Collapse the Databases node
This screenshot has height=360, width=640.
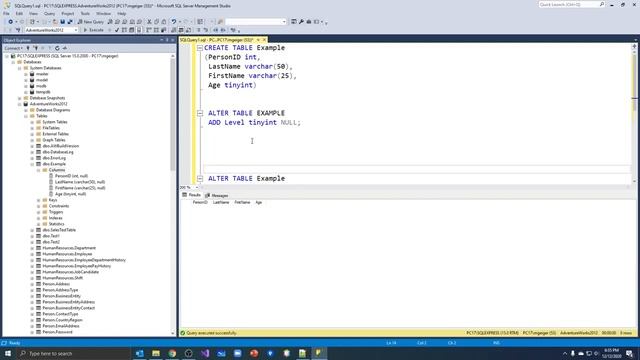pyautogui.click(x=13, y=62)
